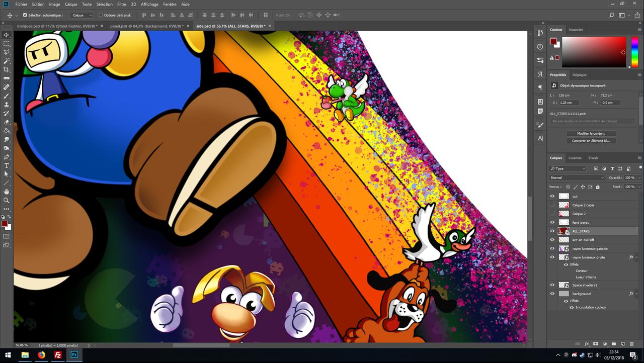
Task: Create a new layer group folder
Action: [614, 344]
